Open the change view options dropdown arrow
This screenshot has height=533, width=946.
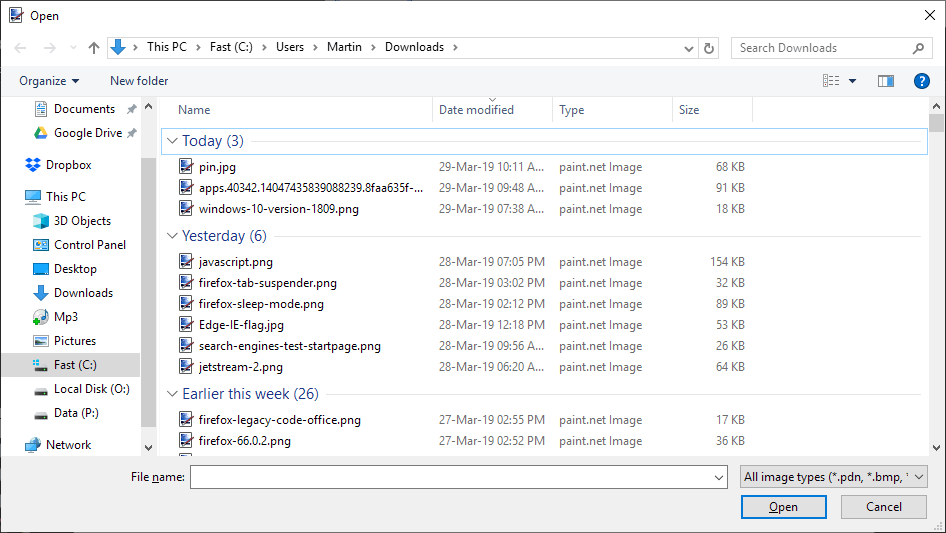(x=852, y=81)
